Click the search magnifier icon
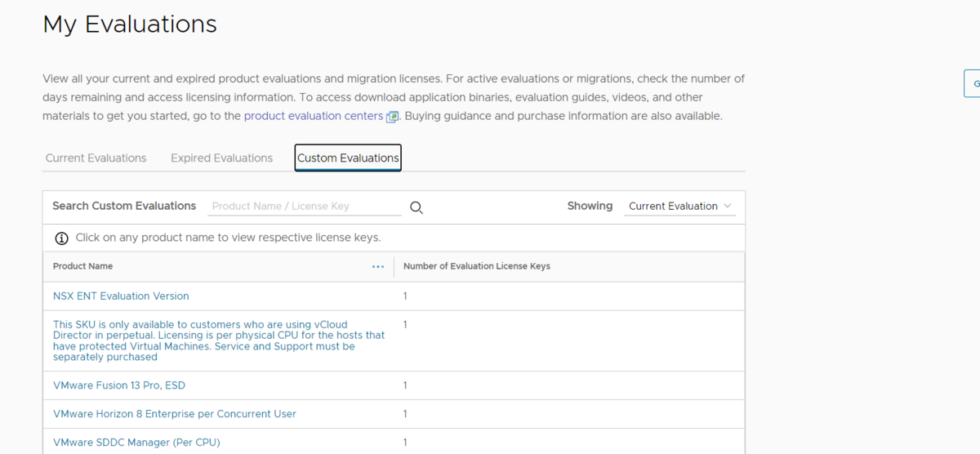Screen dimensions: 980x454 (x=416, y=207)
